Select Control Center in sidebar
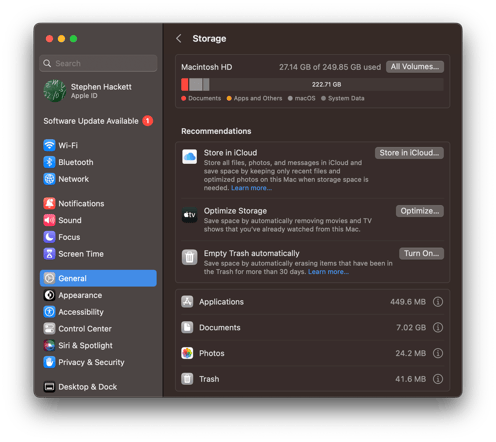 (x=85, y=329)
